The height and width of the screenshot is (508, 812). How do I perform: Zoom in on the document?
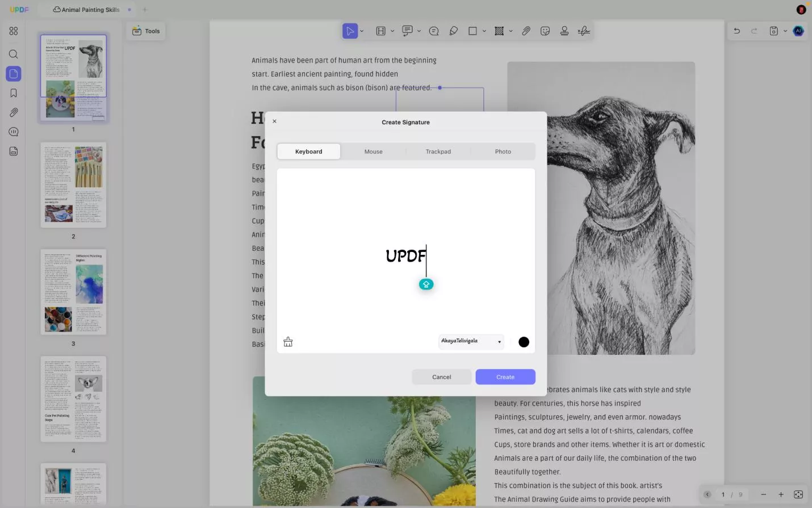tap(781, 494)
